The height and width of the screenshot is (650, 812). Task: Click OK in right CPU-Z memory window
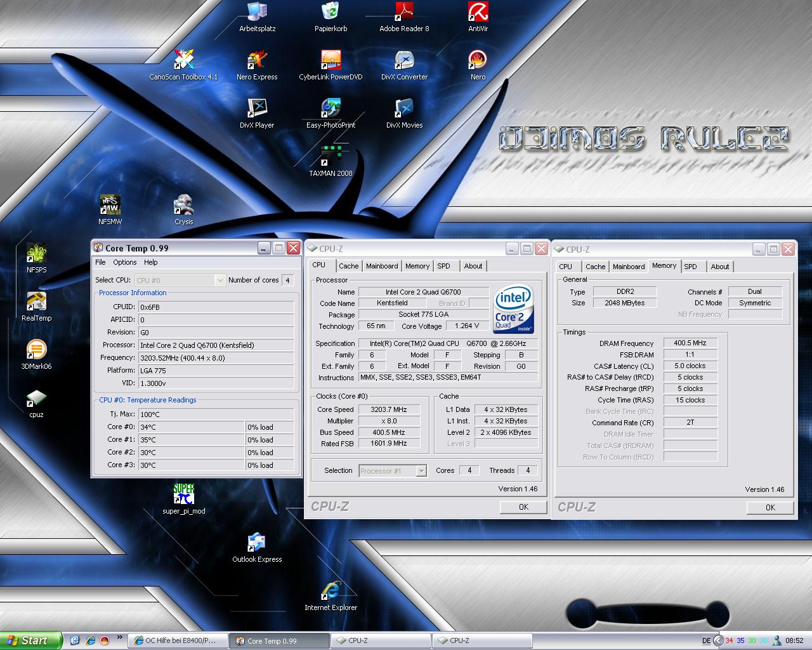(770, 507)
